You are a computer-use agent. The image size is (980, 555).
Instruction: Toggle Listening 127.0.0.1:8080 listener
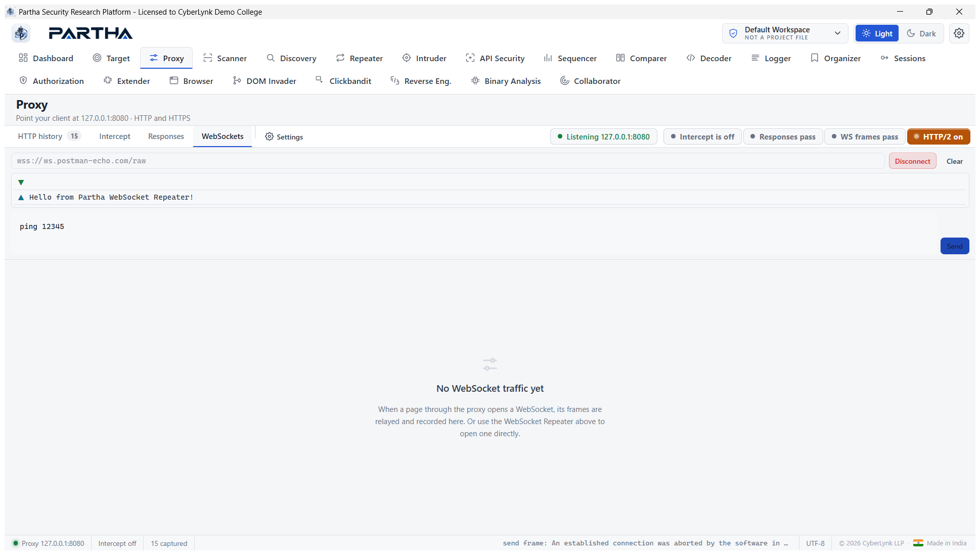pyautogui.click(x=603, y=136)
